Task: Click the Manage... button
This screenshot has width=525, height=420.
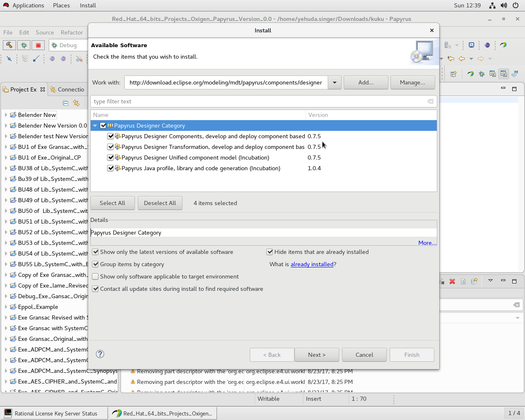Action: 413,82
